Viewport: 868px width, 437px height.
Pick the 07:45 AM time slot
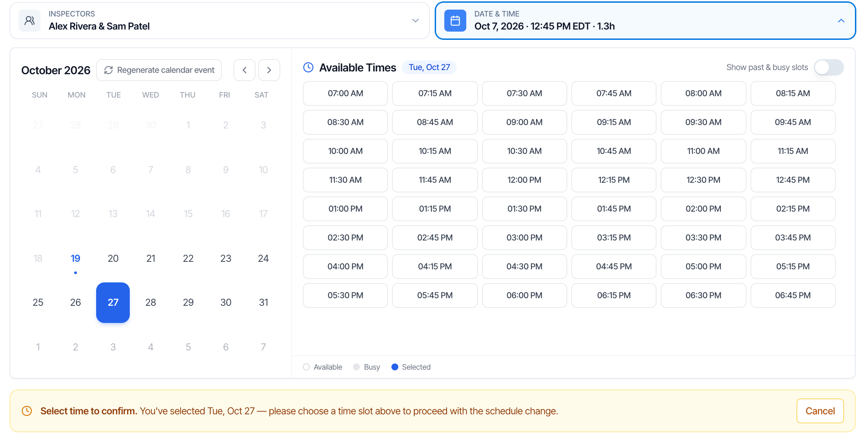pos(614,93)
